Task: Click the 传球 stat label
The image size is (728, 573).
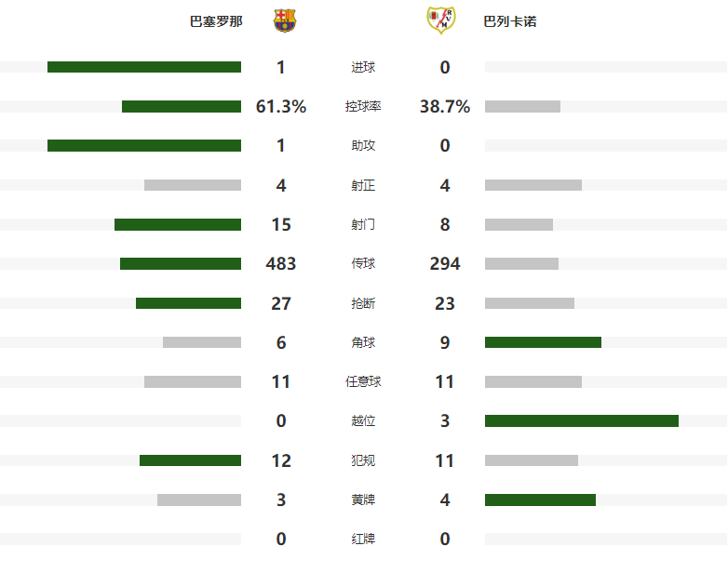Action: (x=363, y=264)
